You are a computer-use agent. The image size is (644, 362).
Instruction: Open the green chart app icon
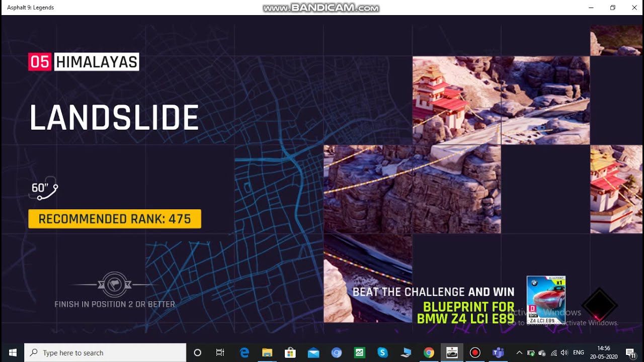(359, 352)
